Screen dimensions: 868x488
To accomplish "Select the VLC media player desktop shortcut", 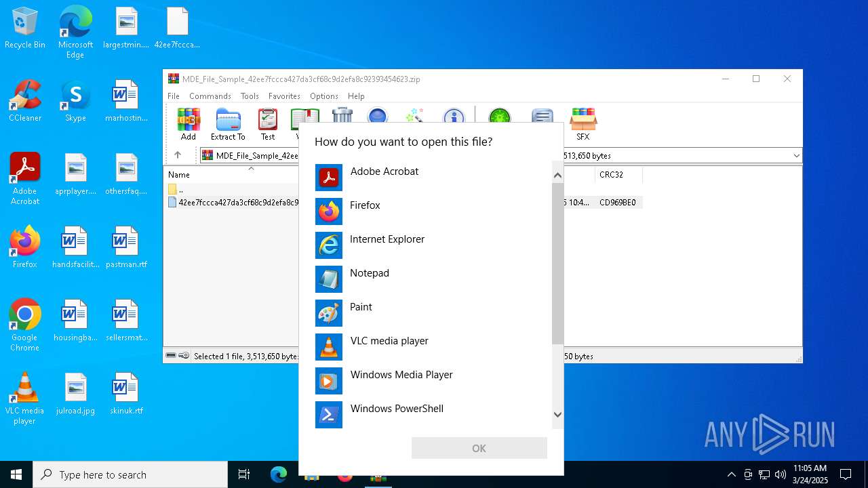I will pyautogui.click(x=25, y=399).
